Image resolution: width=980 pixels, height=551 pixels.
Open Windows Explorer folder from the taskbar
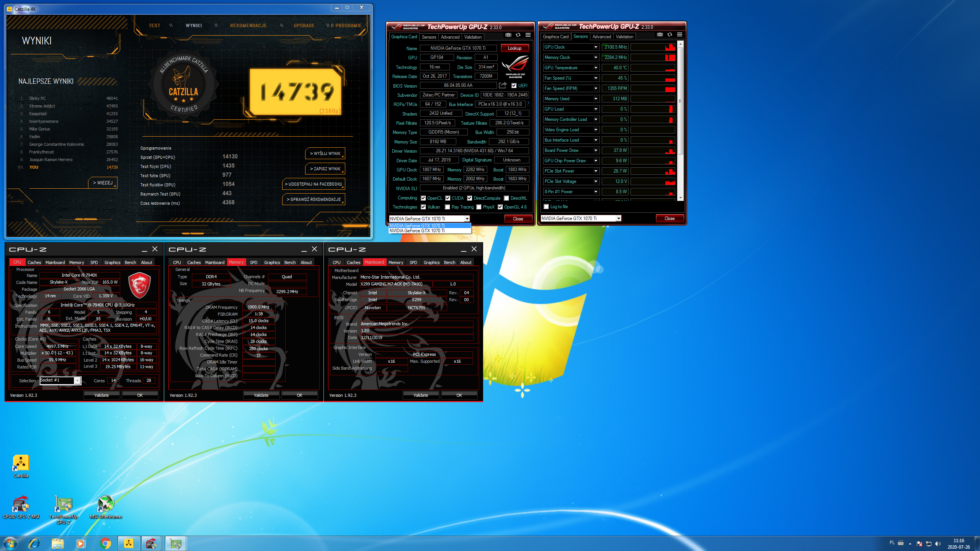[58, 543]
